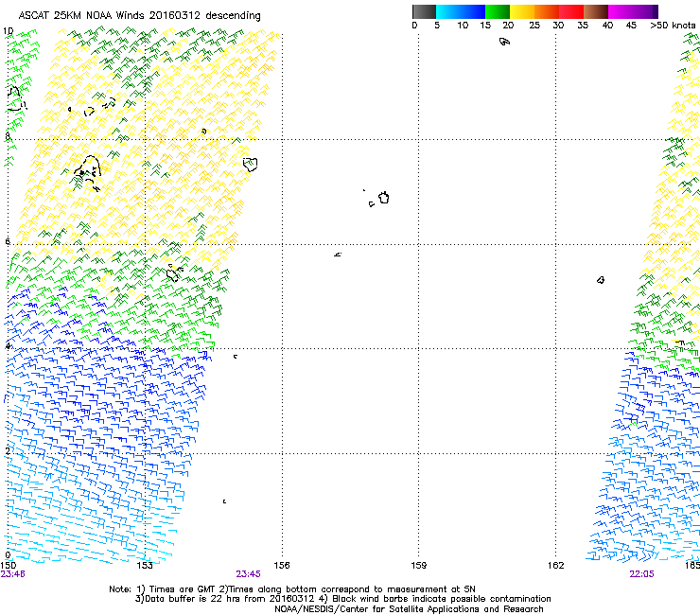Image resolution: width=700 pixels, height=615 pixels.
Task: Click the '45' label under the color bar
Action: click(631, 26)
